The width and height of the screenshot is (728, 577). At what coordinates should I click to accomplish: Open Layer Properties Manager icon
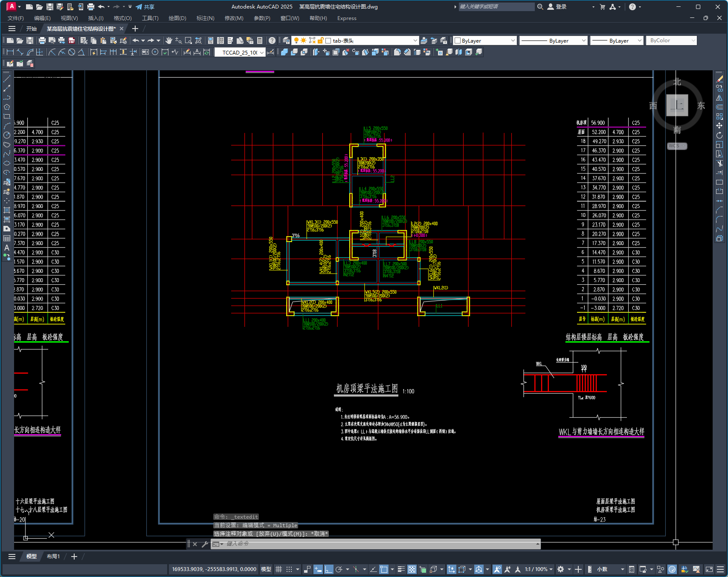click(x=286, y=40)
